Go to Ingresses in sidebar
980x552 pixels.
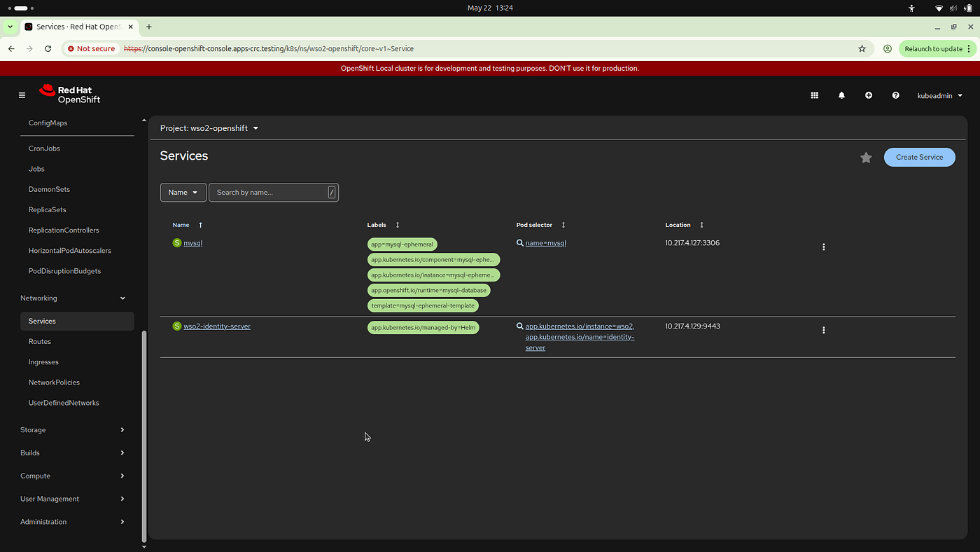pyautogui.click(x=43, y=362)
